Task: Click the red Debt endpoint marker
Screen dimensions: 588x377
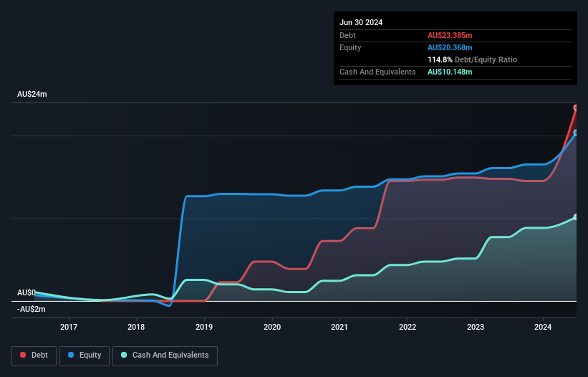Action: tap(576, 108)
